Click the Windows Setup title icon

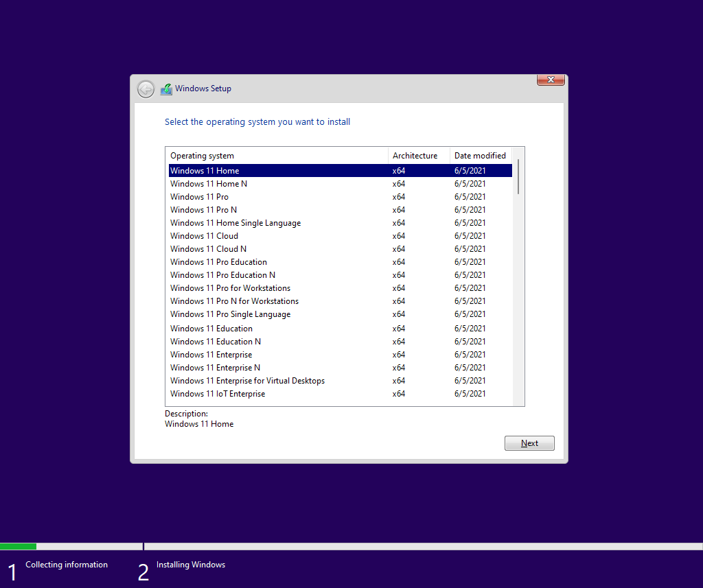(x=166, y=89)
